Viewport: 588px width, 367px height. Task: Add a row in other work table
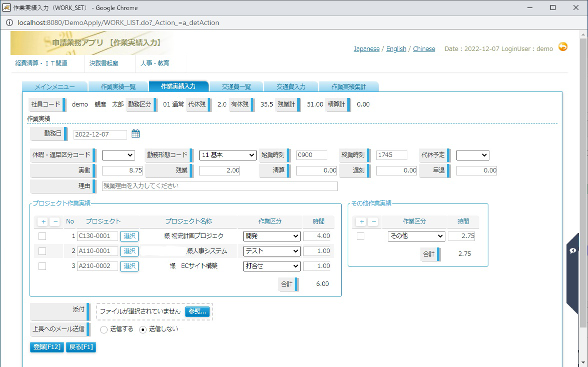coord(362,221)
